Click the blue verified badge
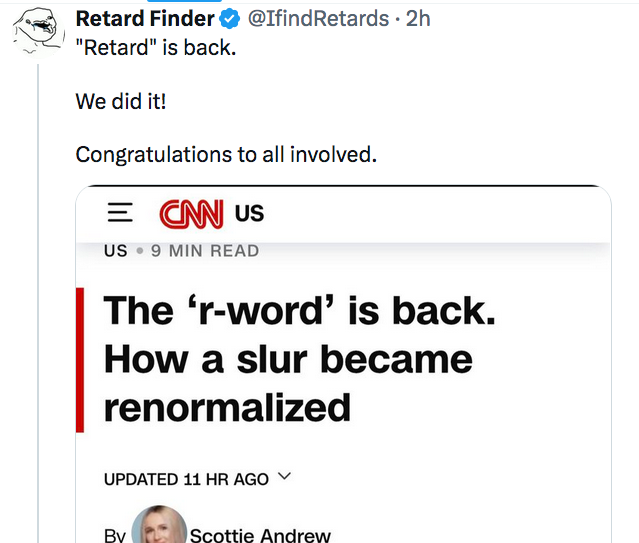The image size is (639, 543). pyautogui.click(x=230, y=19)
